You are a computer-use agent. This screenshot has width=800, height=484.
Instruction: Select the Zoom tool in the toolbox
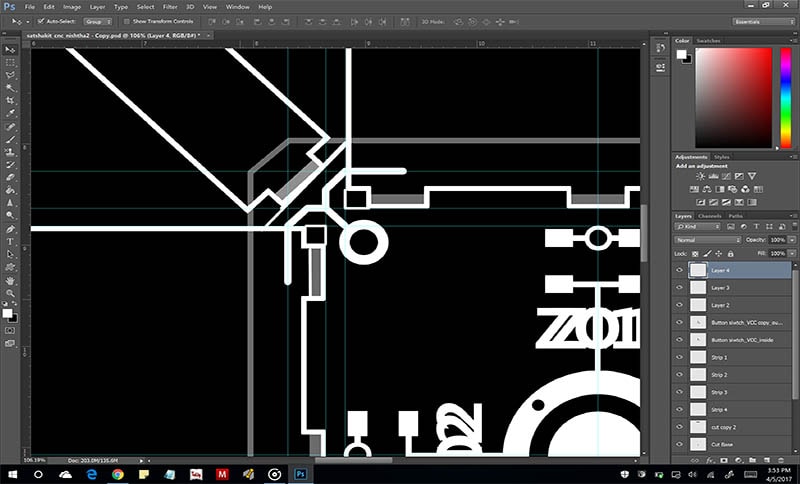(x=10, y=293)
